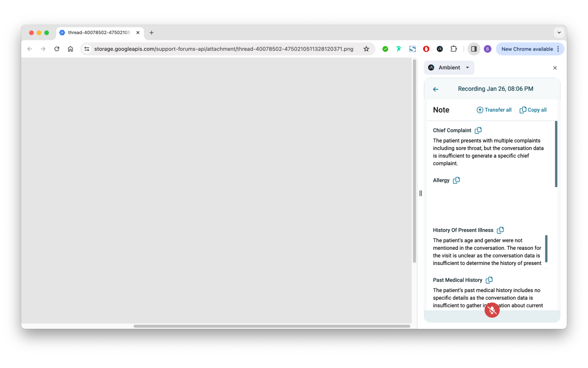Reload the page
The height and width of the screenshot is (368, 588).
57,49
